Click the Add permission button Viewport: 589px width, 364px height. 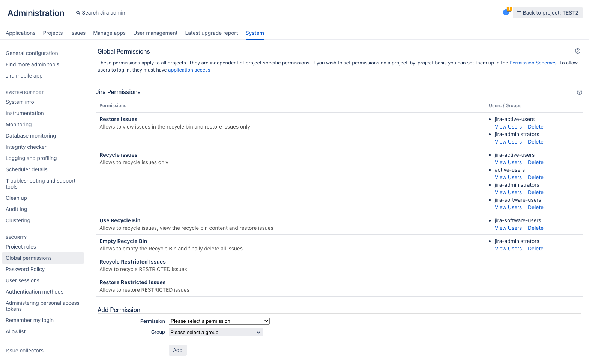point(177,350)
